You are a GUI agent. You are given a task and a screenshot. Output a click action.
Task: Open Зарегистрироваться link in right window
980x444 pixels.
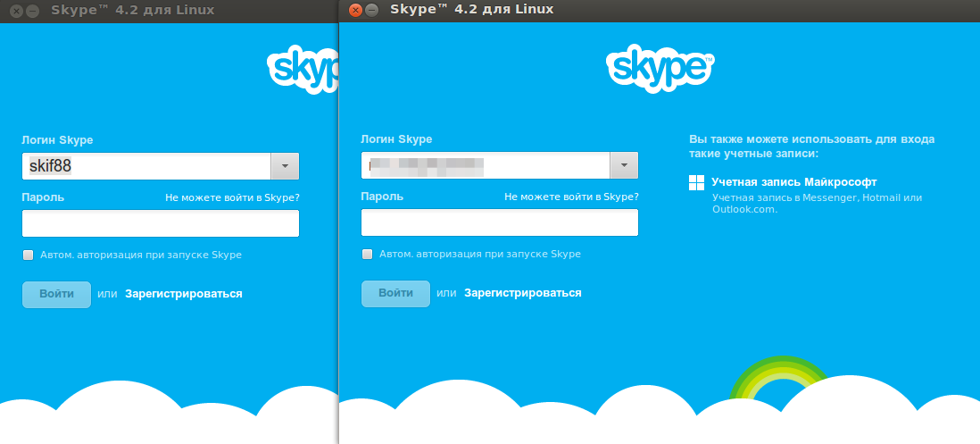[522, 293]
